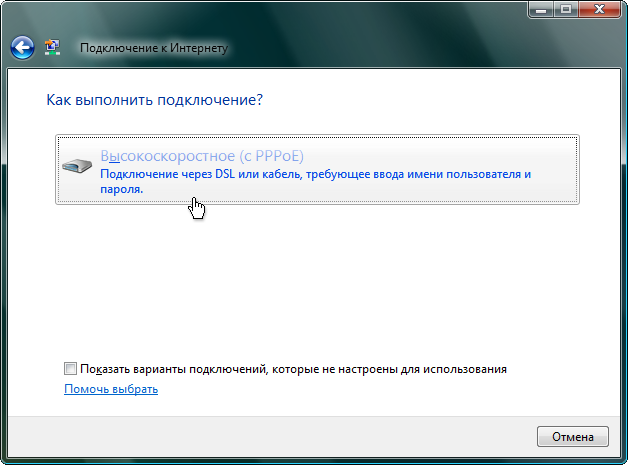The width and height of the screenshot is (628, 465).
Task: Click the modem icon of the PPPoE option
Action: tap(77, 165)
